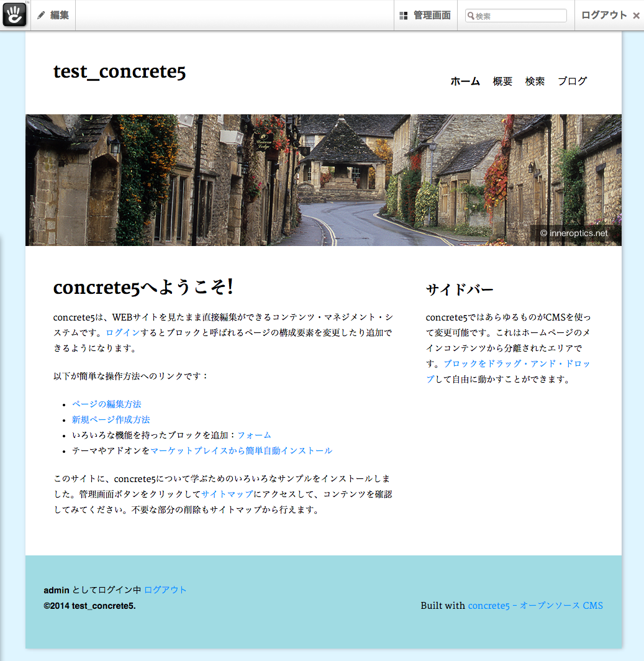The height and width of the screenshot is (661, 644).
Task: Focus the 検索 search field
Action: [x=516, y=16]
